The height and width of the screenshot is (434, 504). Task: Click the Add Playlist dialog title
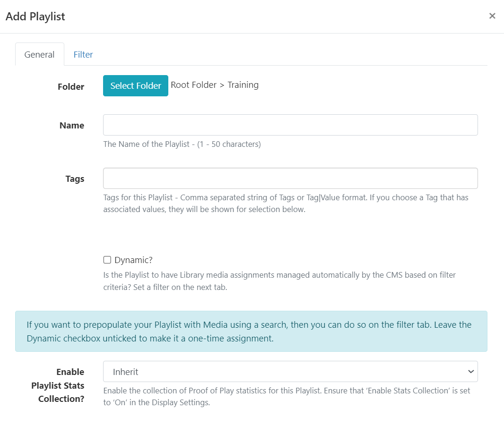[35, 17]
